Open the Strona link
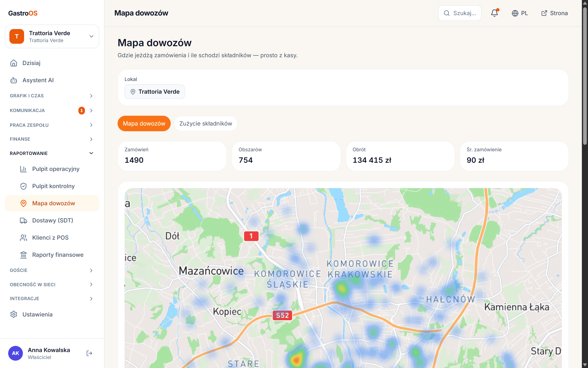This screenshot has height=368, width=588. [x=555, y=13]
